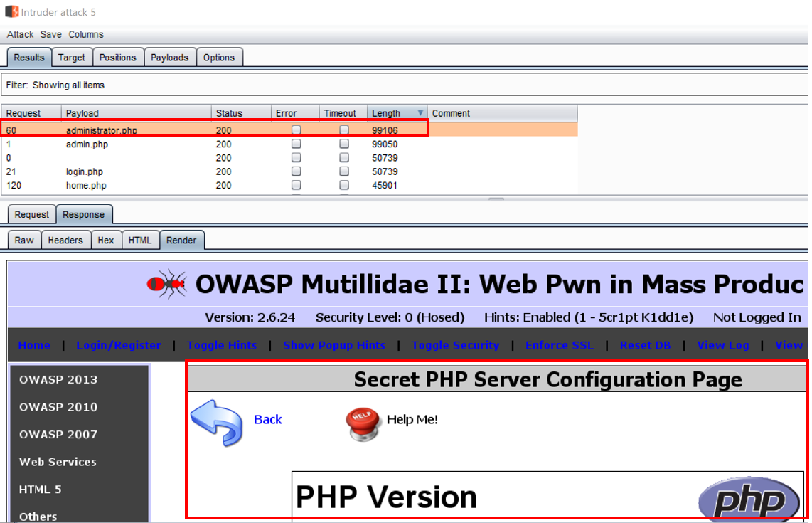Click the View Log link
This screenshot has height=523, width=812.
(723, 345)
